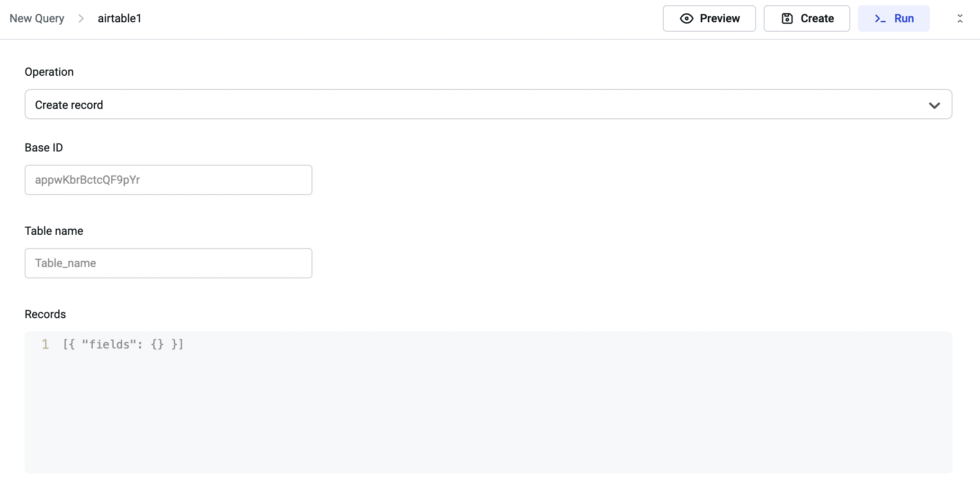This screenshot has height=481, width=980.
Task: Click line number 1 in Records gutter
Action: pyautogui.click(x=45, y=344)
